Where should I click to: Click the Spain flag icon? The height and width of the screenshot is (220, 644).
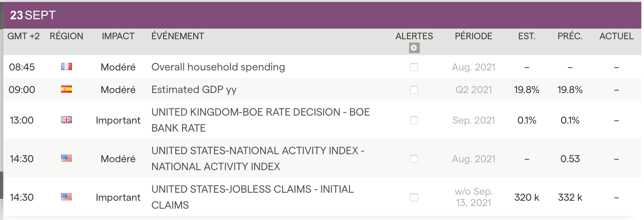pyautogui.click(x=66, y=89)
